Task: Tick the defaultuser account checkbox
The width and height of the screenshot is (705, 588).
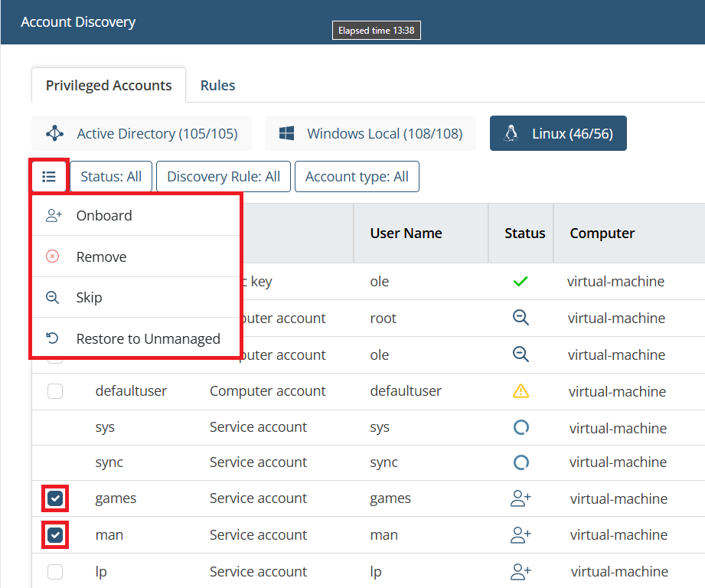Action: tap(55, 391)
